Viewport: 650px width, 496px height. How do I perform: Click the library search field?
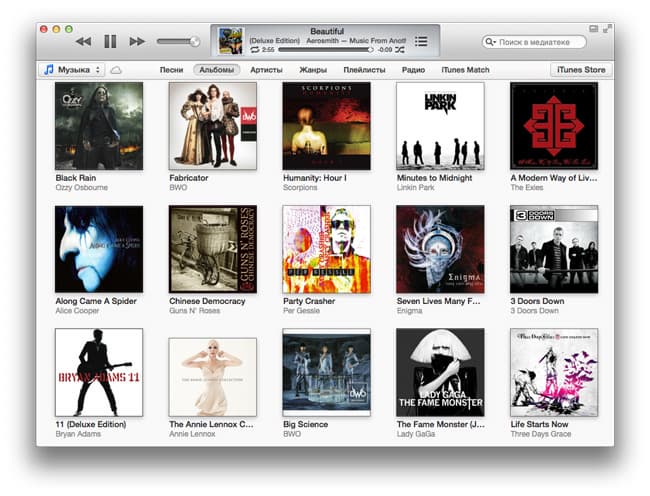(534, 42)
